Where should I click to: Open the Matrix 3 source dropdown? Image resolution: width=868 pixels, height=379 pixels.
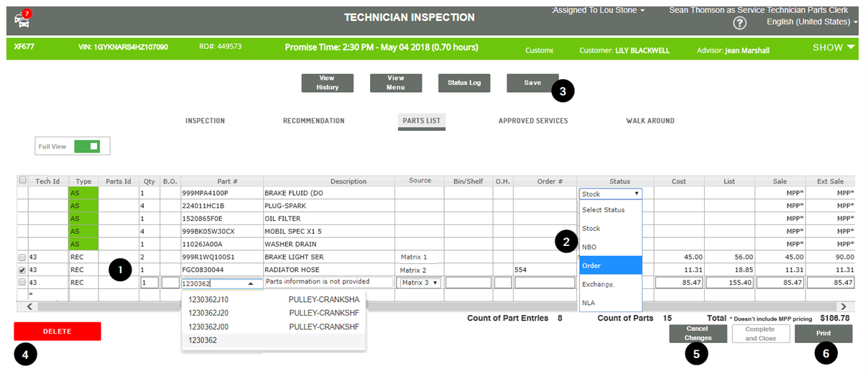(x=420, y=283)
